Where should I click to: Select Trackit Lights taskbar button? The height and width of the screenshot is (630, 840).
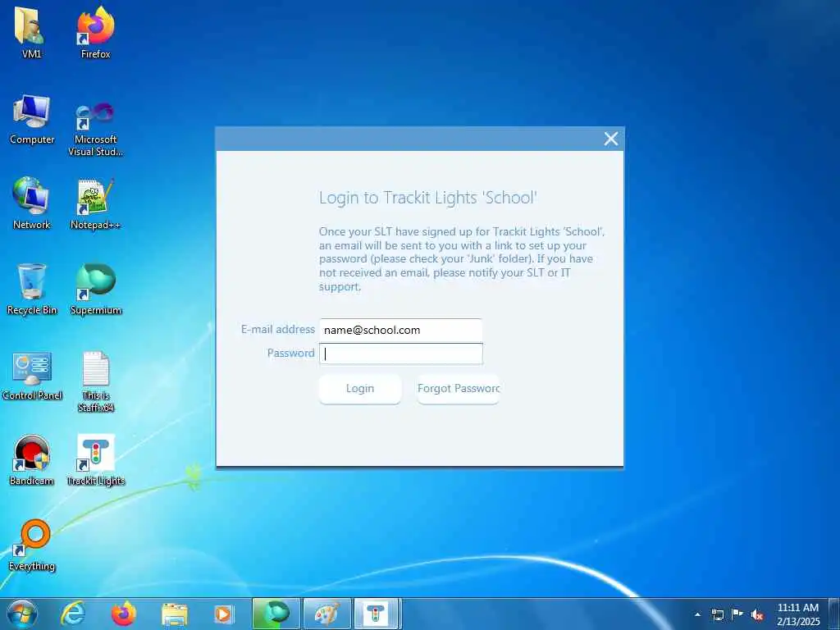377,614
